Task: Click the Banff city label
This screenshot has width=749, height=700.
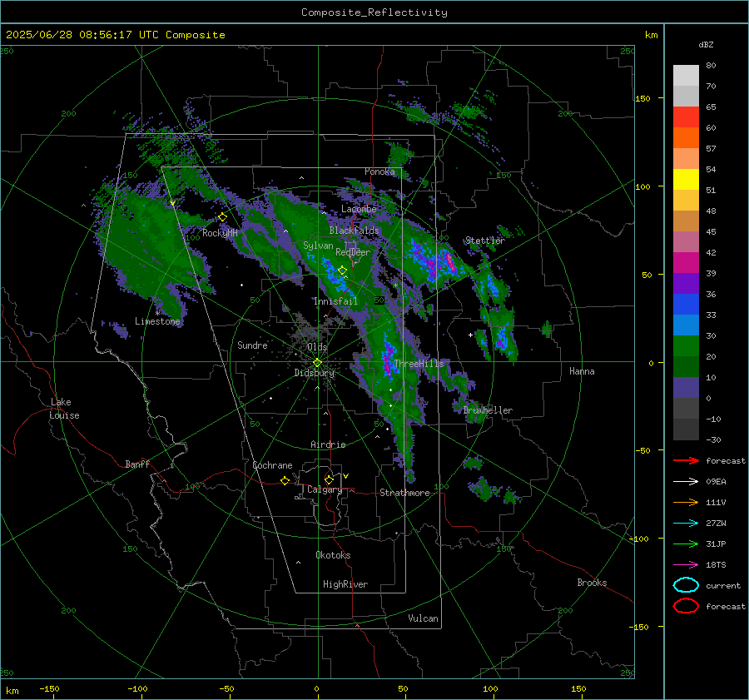Action: pos(137,464)
